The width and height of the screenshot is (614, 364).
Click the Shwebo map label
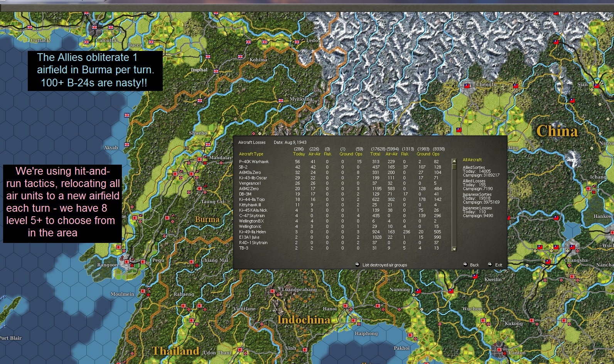point(198,133)
